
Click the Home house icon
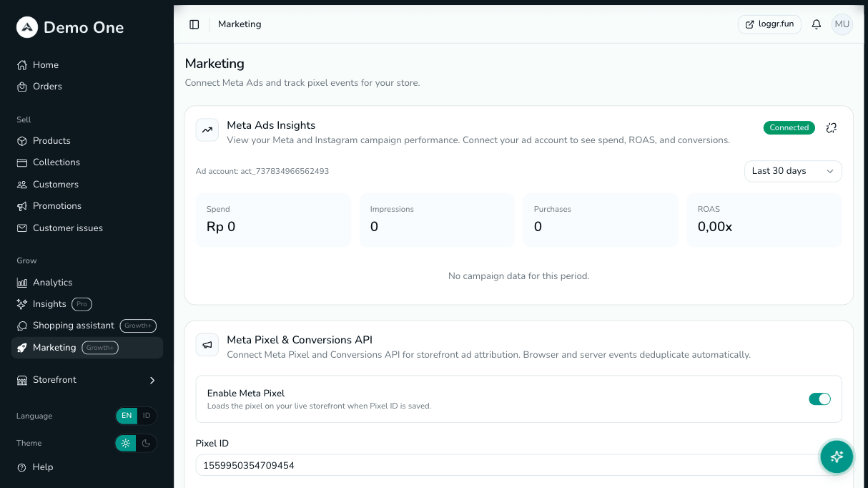(22, 65)
